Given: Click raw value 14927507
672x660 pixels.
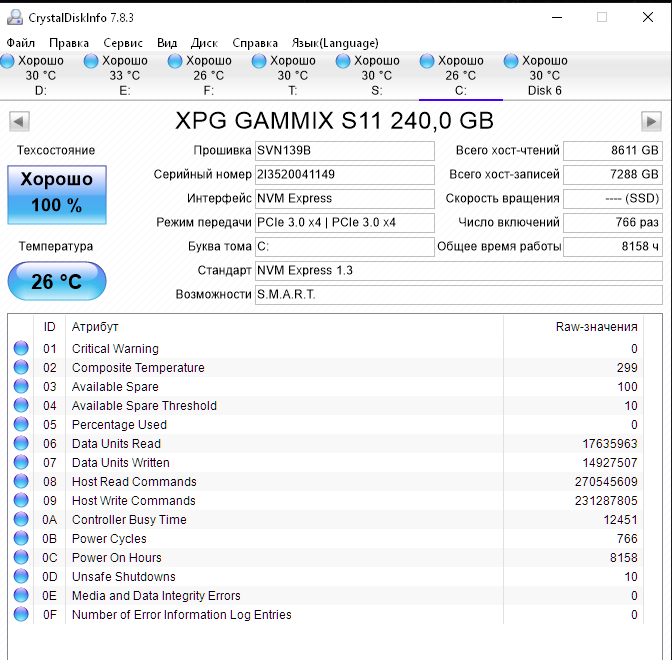Looking at the screenshot, I should (609, 463).
